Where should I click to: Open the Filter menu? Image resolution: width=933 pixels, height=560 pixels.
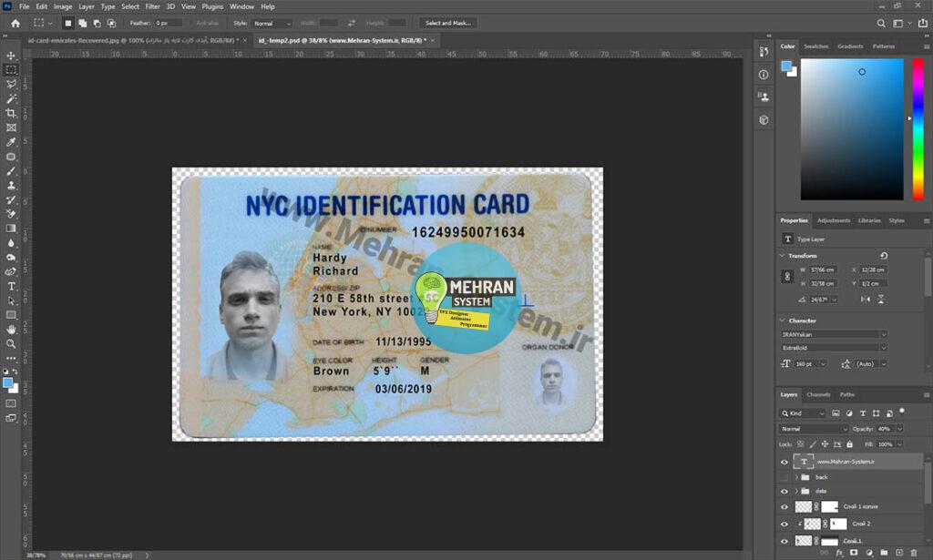pyautogui.click(x=152, y=5)
